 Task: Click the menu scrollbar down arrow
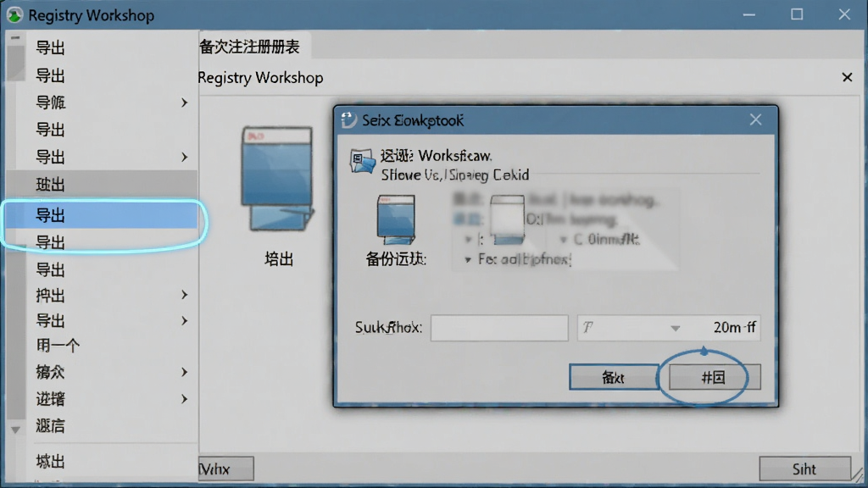click(15, 430)
